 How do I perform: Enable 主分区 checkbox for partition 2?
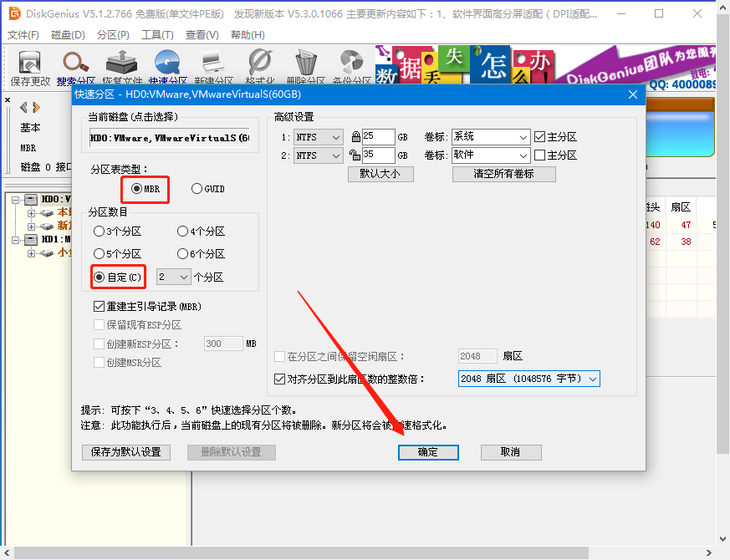539,155
